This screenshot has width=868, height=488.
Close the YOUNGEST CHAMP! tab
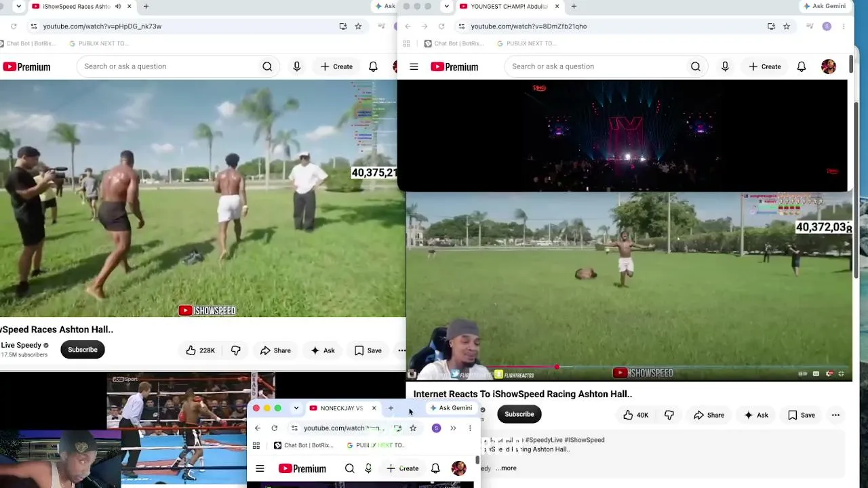tap(557, 7)
